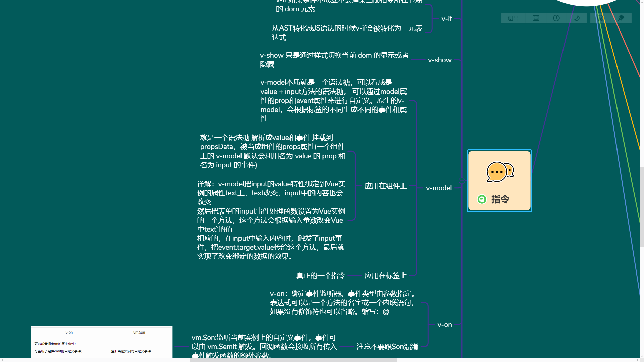644x362 pixels.
Task: Click the vertical scrollbar thumb
Action: click(x=642, y=206)
